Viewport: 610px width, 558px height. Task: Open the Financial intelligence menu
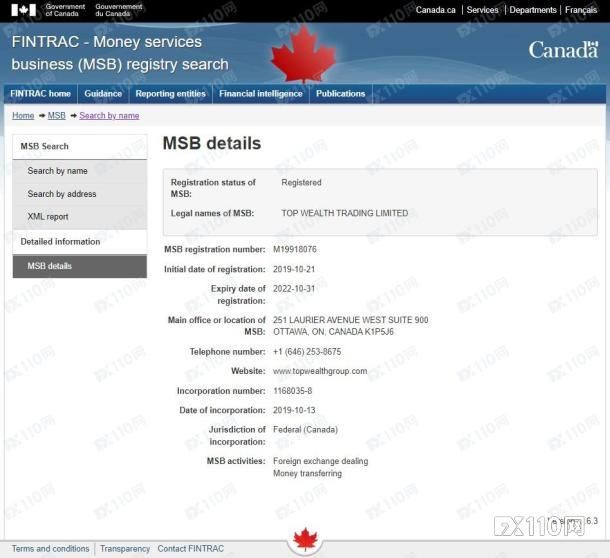(260, 94)
